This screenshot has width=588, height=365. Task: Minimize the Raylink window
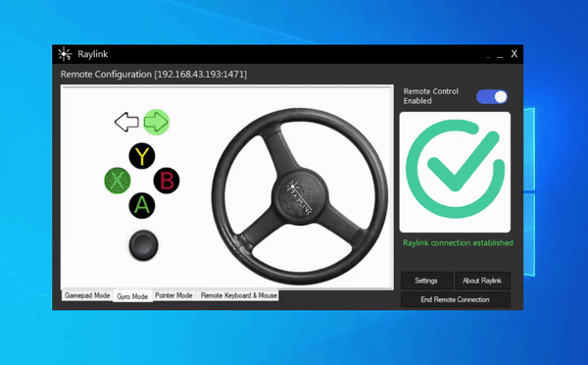pyautogui.click(x=500, y=55)
